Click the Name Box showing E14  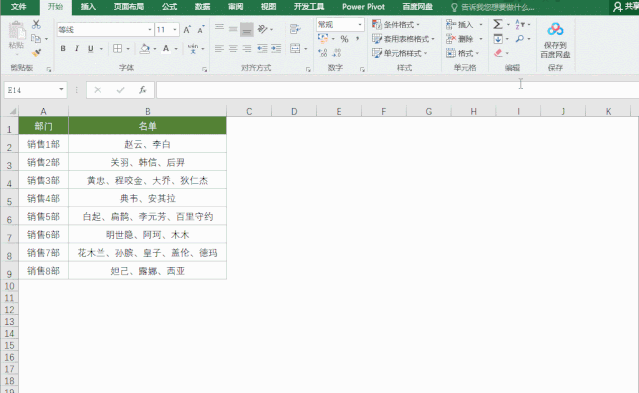point(31,90)
